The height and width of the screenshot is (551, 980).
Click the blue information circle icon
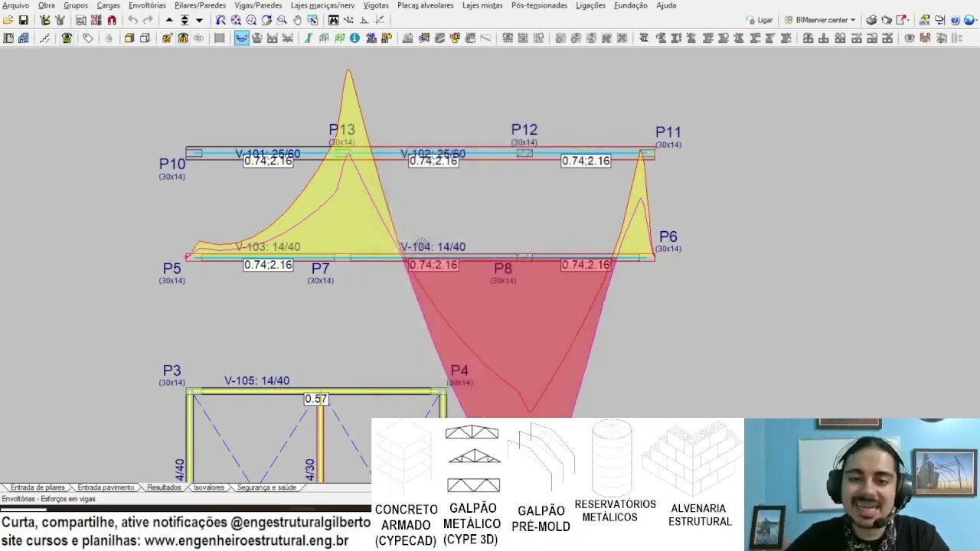click(354, 37)
